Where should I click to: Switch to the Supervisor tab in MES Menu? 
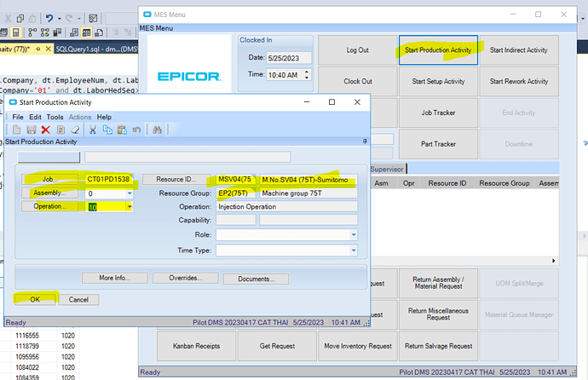387,169
